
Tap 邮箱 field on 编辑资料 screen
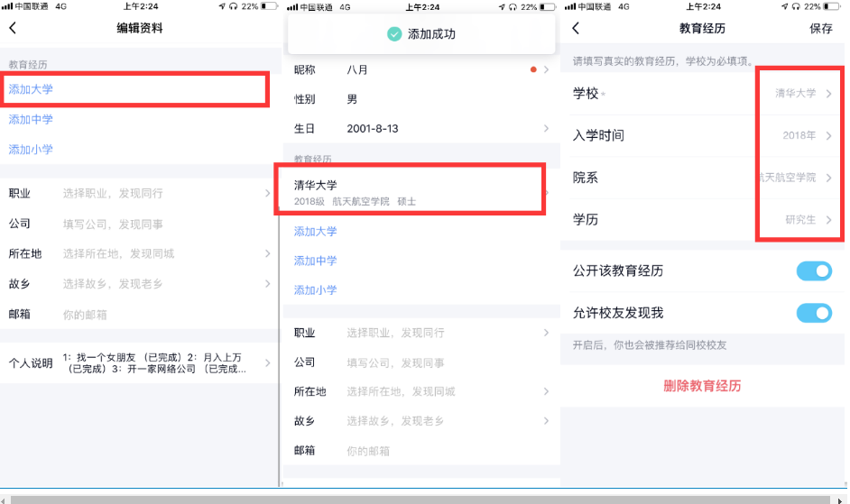(x=140, y=314)
